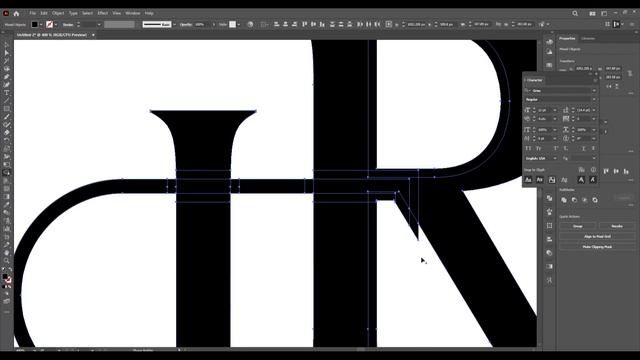This screenshot has width=640, height=360.
Task: Switch to the Properties tab
Action: (x=567, y=38)
